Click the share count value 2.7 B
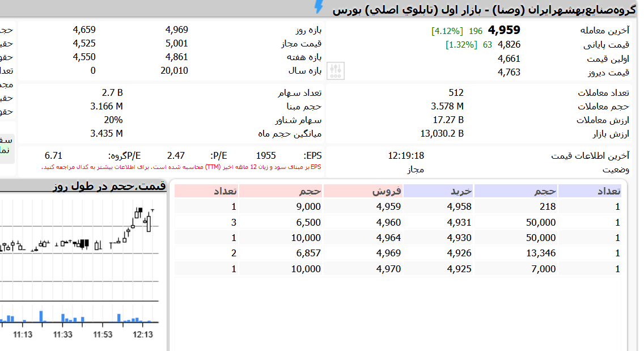The width and height of the screenshot is (644, 351). tap(112, 93)
